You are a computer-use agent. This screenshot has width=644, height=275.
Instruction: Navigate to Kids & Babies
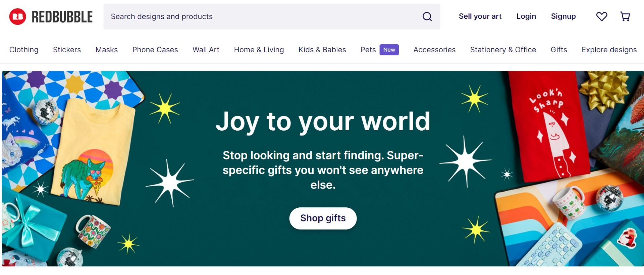[x=322, y=50]
